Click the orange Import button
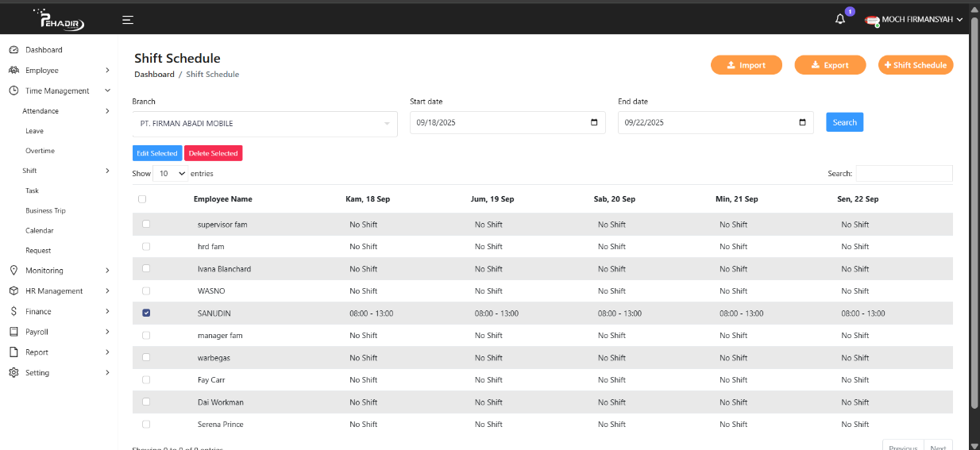This screenshot has width=980, height=450. [747, 65]
